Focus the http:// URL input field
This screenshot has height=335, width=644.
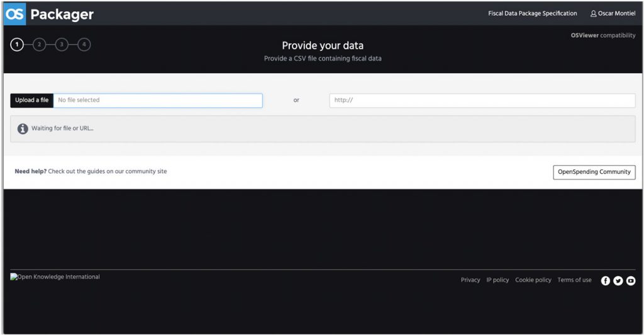click(x=482, y=100)
